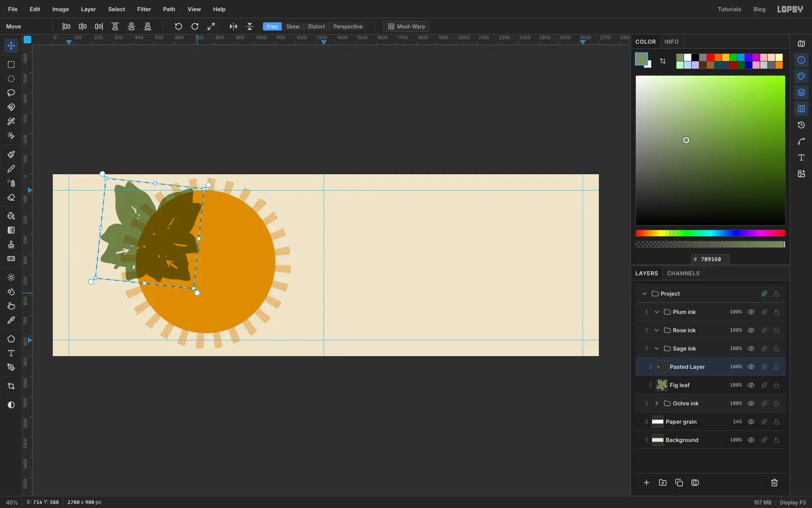Switch to the Channels tab
The width and height of the screenshot is (812, 508).
pyautogui.click(x=683, y=273)
